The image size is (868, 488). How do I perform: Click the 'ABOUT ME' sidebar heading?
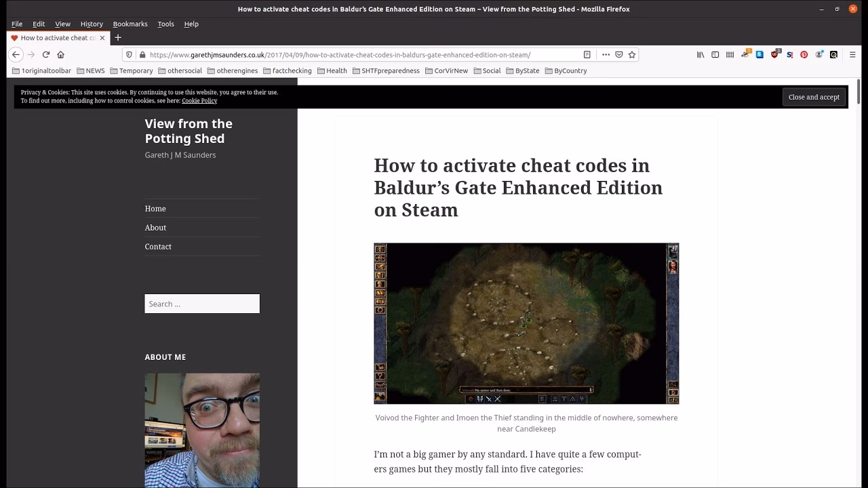165,357
